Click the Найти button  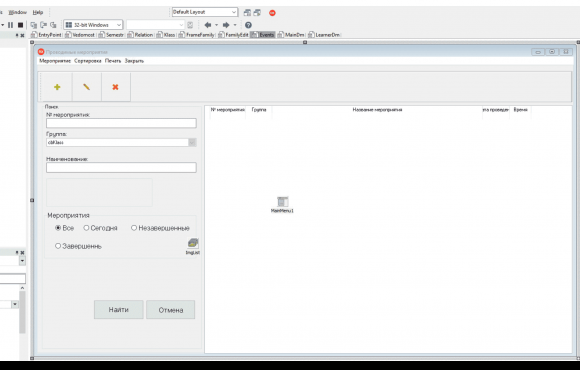[x=119, y=310]
